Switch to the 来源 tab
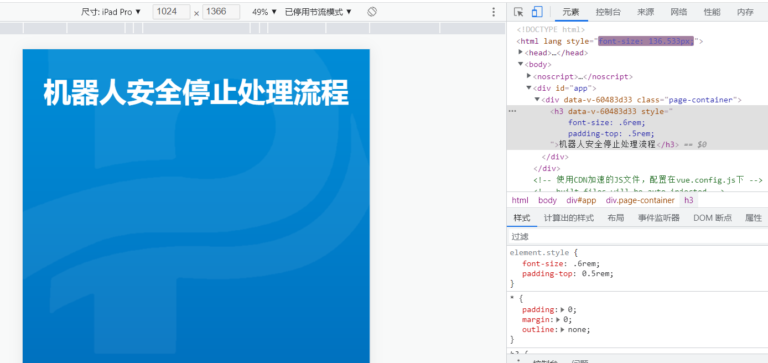This screenshot has width=768, height=363. (x=646, y=12)
